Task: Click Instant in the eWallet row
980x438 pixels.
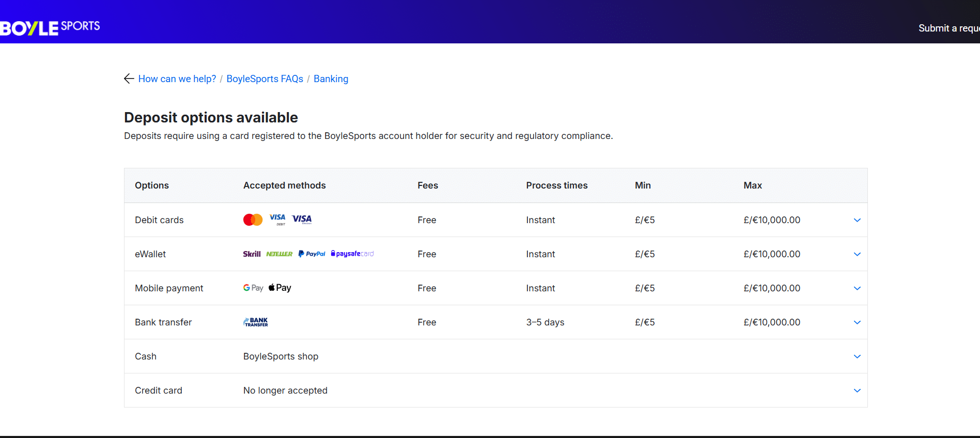Action: [540, 254]
